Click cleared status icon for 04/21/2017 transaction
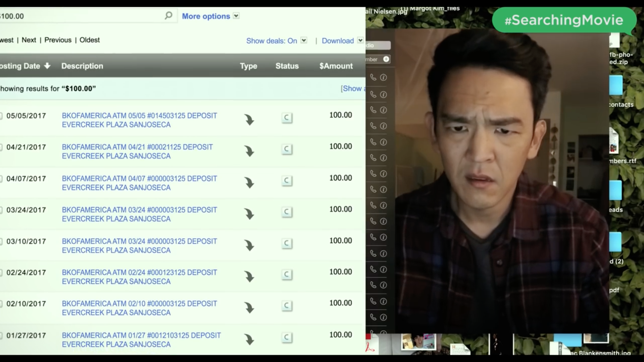This screenshot has height=362, width=644. point(287,149)
